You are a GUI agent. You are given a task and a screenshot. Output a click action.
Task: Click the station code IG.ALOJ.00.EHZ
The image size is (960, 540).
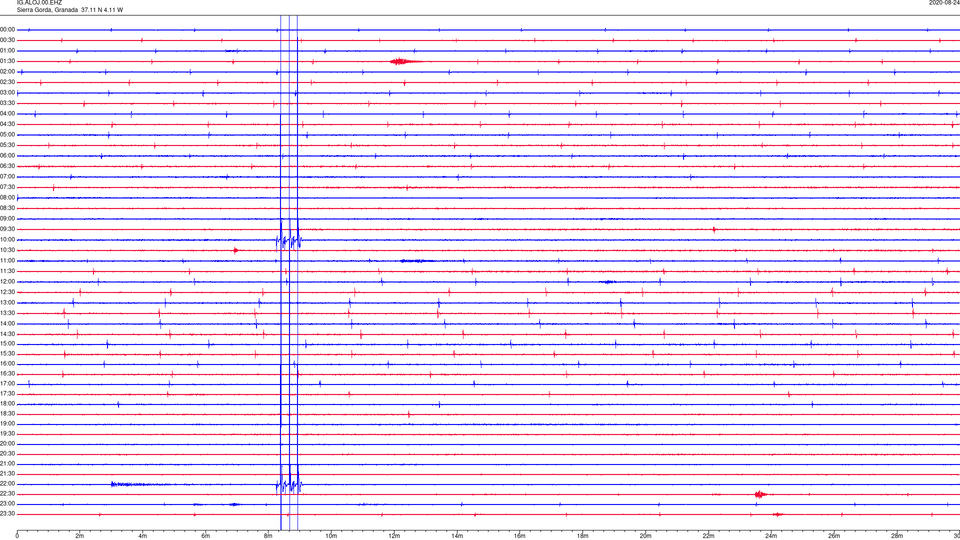click(x=39, y=3)
